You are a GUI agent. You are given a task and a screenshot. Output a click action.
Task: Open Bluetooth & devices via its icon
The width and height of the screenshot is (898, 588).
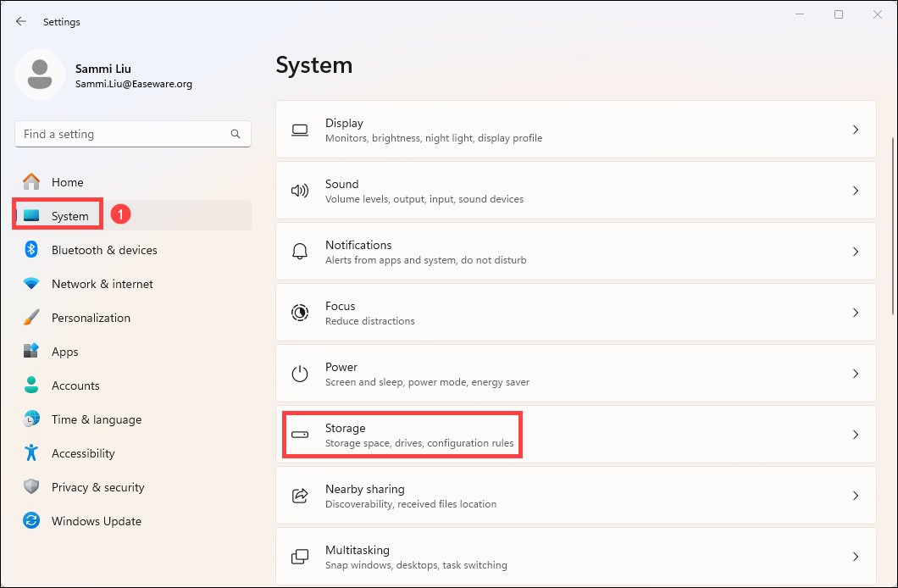coord(31,250)
